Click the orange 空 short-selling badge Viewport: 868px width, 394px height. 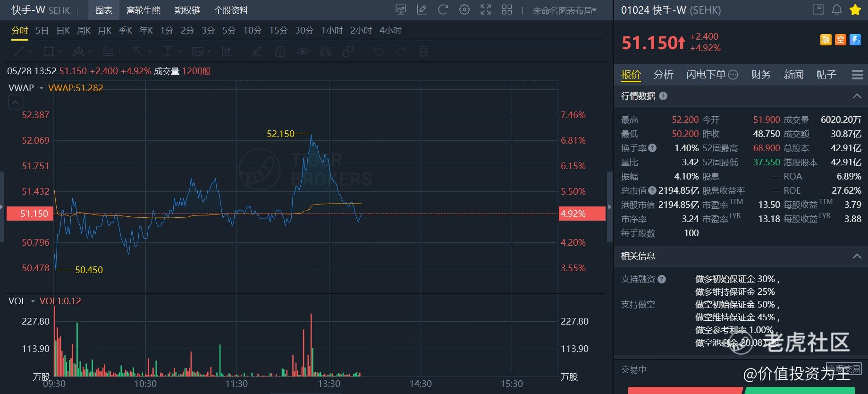tap(841, 40)
